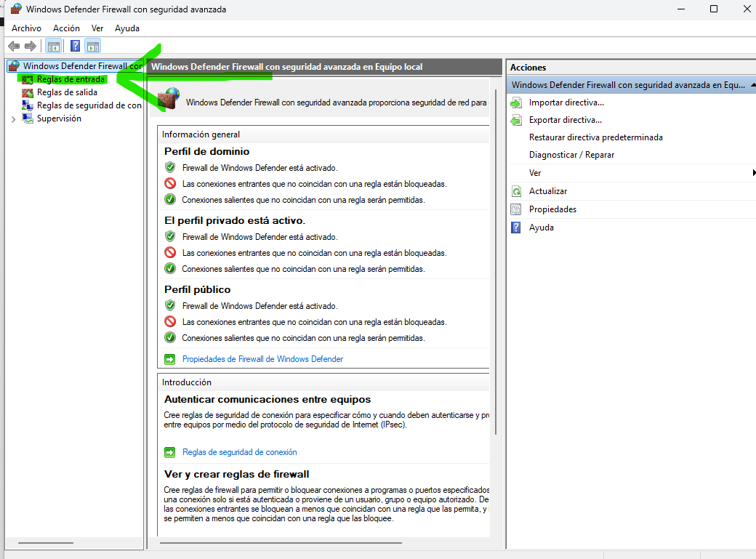Toggle the console tree pane toolbar icon
Screen dimensions: 756x559
(54, 47)
